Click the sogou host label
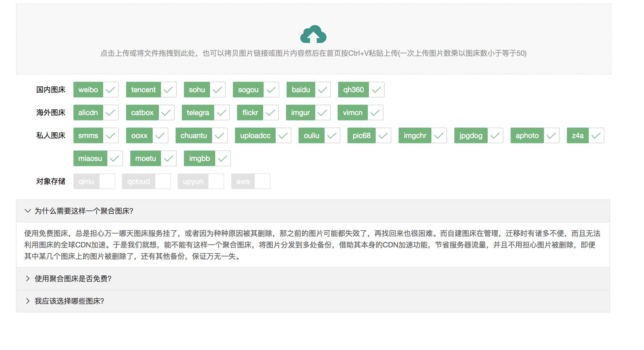 tap(248, 90)
